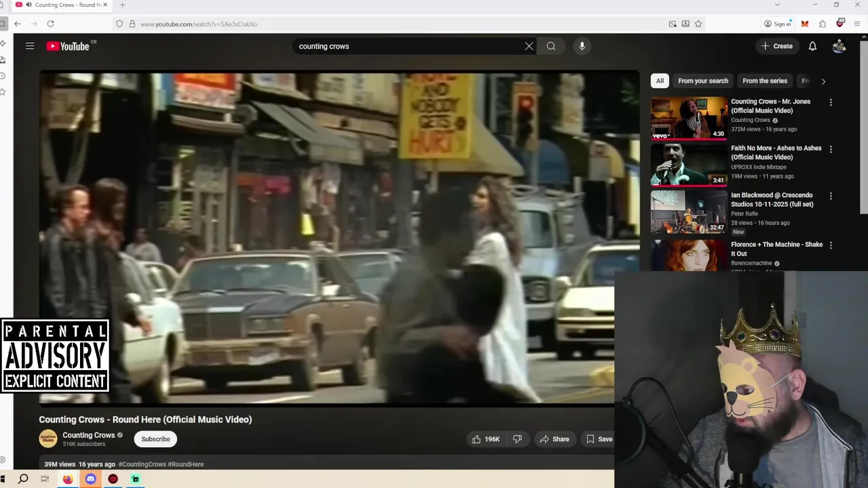Open the MetaMask fox extension
Viewport: 868px width, 488px height.
(804, 24)
